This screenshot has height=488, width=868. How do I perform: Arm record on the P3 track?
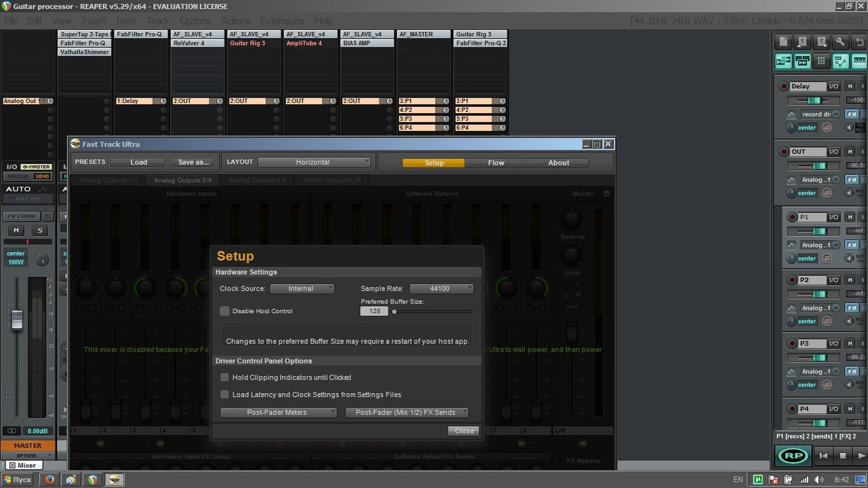coord(792,343)
